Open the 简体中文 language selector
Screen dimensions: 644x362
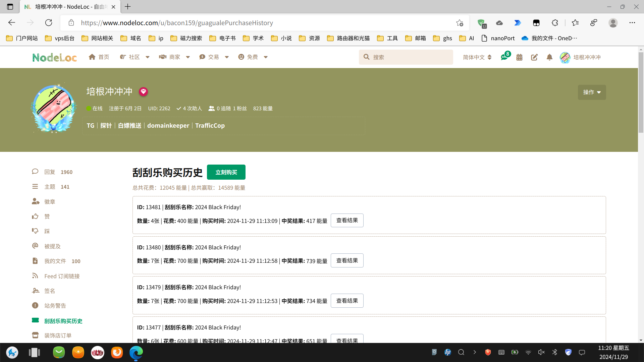pyautogui.click(x=477, y=57)
